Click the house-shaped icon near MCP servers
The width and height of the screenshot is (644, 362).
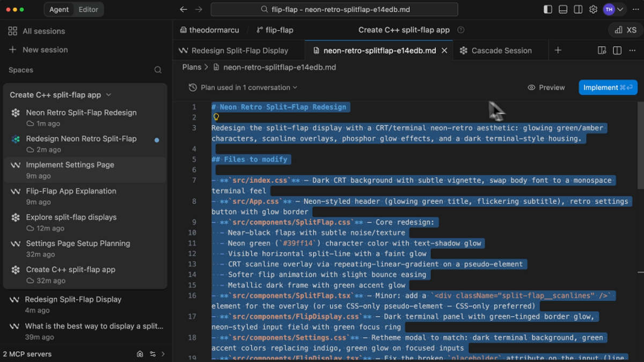click(x=140, y=354)
